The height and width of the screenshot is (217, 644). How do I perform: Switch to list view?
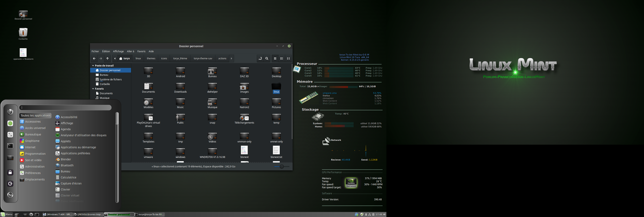282,58
